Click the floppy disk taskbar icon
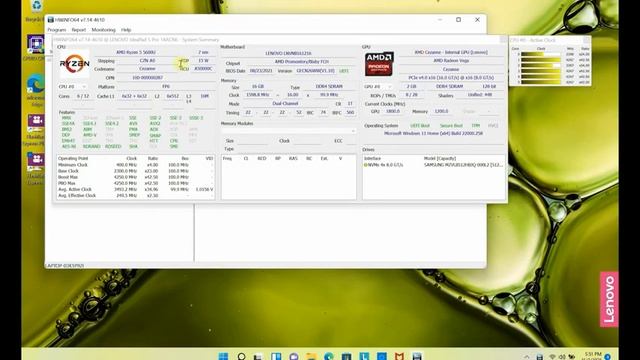 click(x=417, y=356)
